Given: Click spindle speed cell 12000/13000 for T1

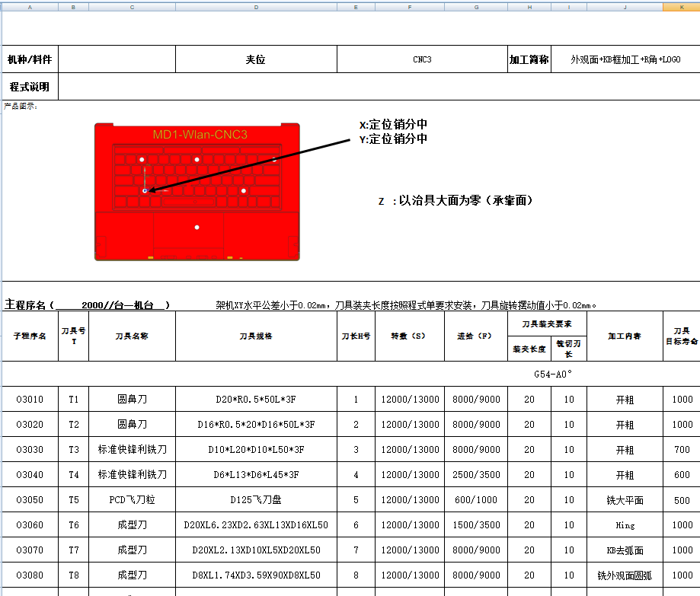Looking at the screenshot, I should coord(410,399).
